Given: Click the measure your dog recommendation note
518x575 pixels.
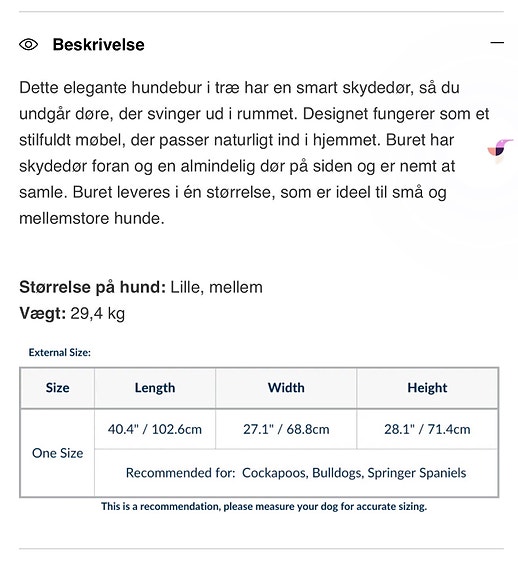Looking at the screenshot, I should (x=264, y=506).
